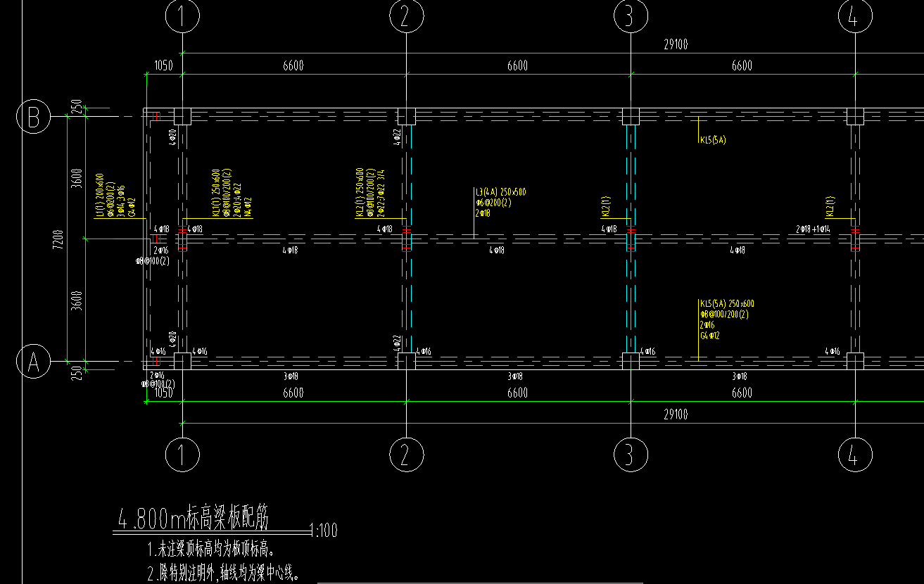Pick bottom 6600 dimension between axes 1 and 2
924x584 pixels.
coord(293,393)
